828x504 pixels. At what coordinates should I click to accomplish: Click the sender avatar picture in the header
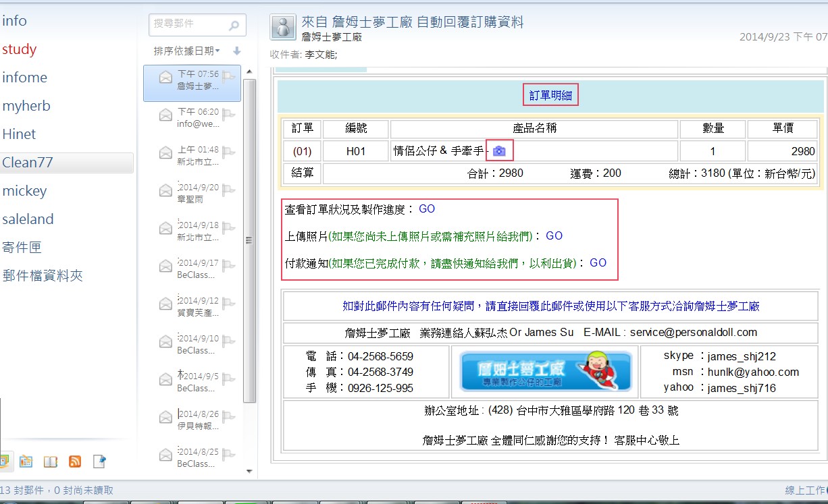pos(283,27)
